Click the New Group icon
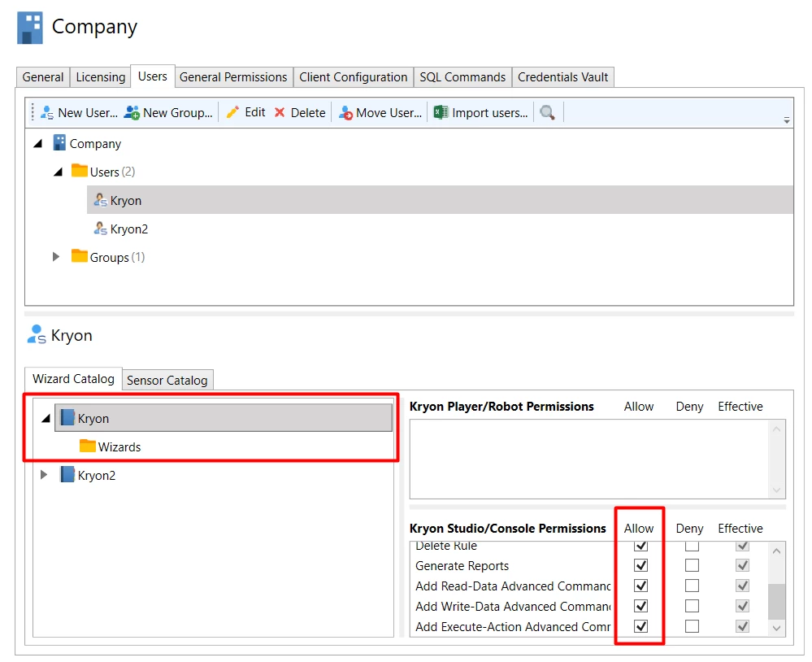The image size is (812, 662). pos(132,112)
